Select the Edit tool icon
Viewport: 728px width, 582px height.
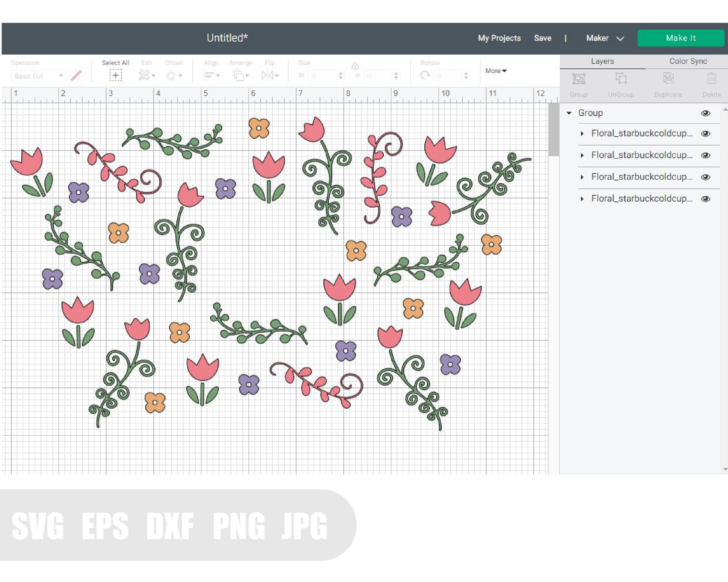(145, 75)
